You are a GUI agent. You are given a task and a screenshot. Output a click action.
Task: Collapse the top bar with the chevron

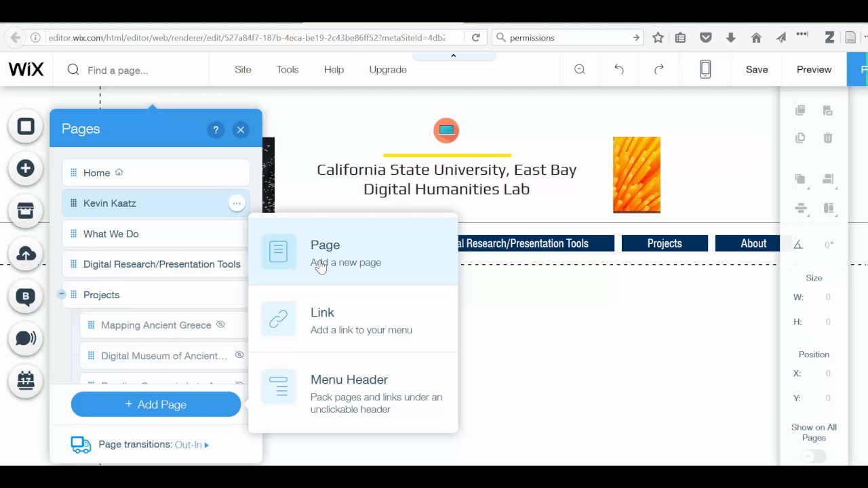tap(453, 56)
